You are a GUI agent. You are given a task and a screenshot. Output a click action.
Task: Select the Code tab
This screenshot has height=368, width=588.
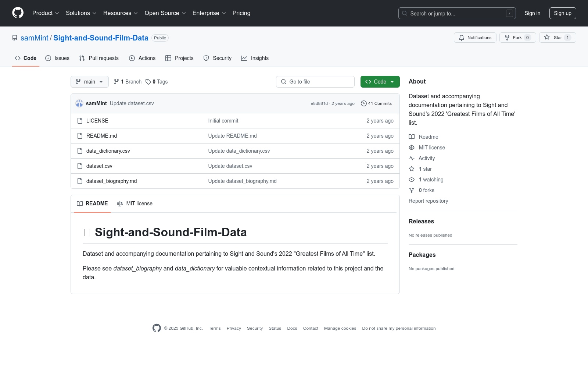coord(26,58)
